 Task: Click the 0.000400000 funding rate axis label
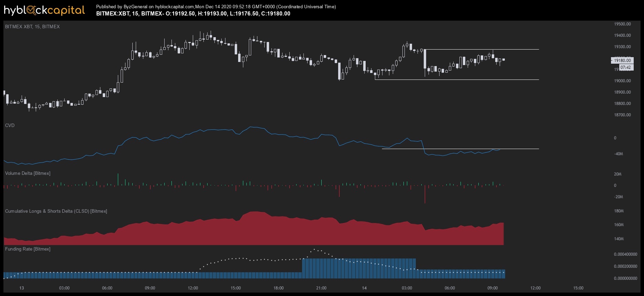click(625, 254)
